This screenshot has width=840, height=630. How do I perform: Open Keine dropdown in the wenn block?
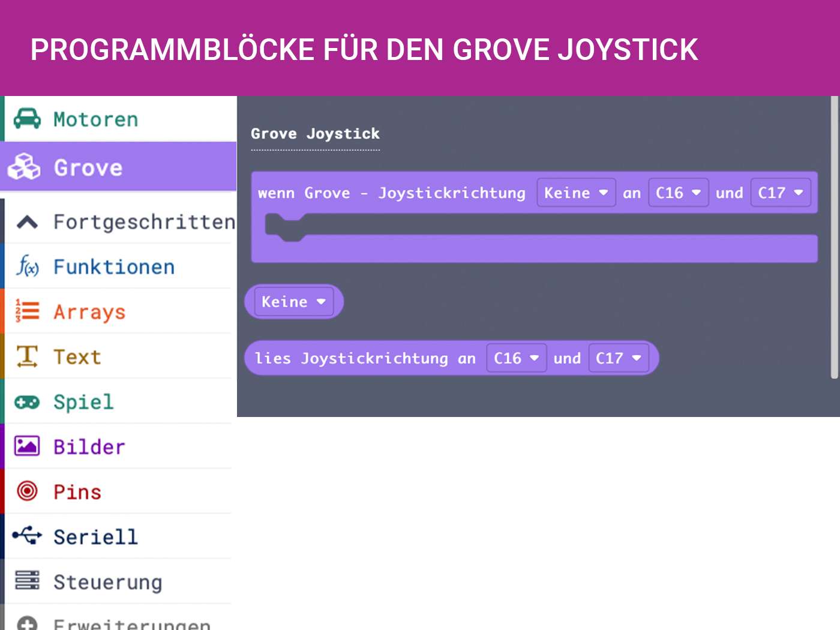coord(576,193)
